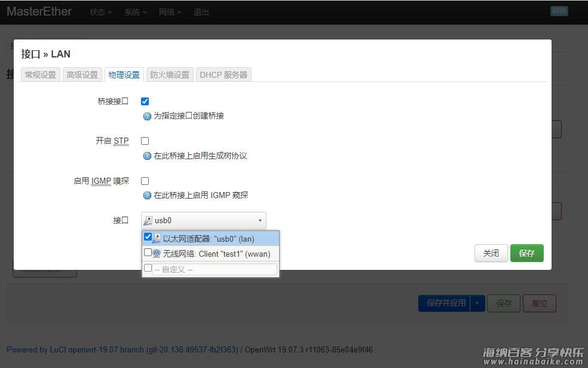588x368 pixels.
Task: Click 退出 in the top navigation
Action: (x=201, y=12)
